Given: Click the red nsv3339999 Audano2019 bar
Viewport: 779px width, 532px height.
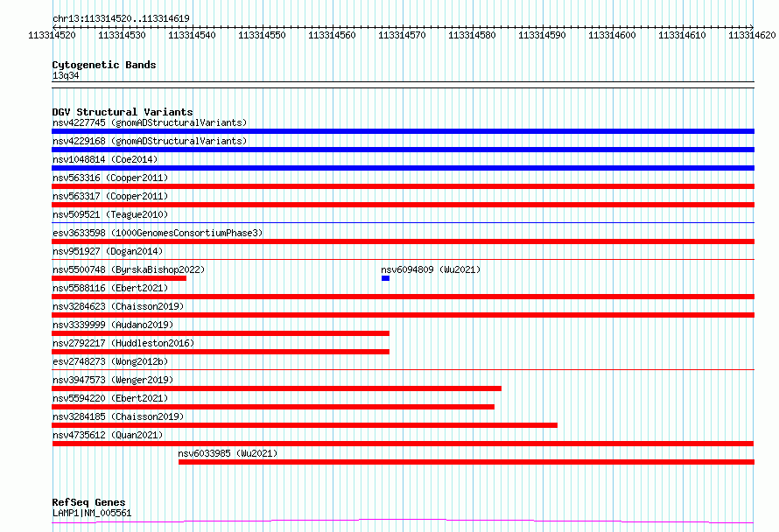Looking at the screenshot, I should coord(221,333).
